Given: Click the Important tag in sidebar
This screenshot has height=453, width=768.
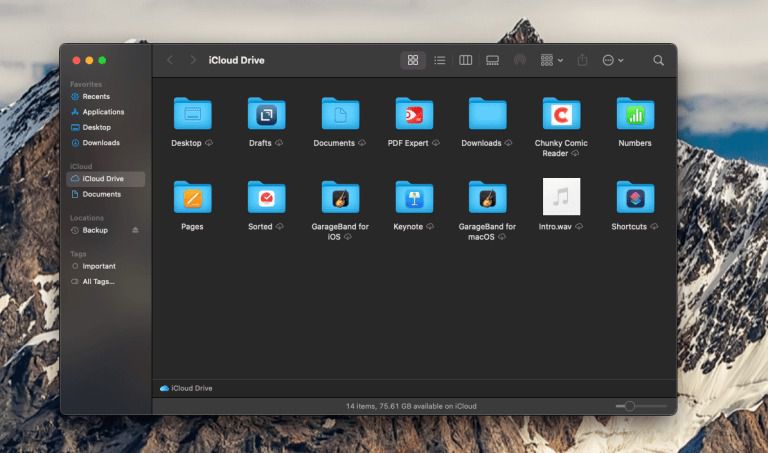Looking at the screenshot, I should click(99, 266).
